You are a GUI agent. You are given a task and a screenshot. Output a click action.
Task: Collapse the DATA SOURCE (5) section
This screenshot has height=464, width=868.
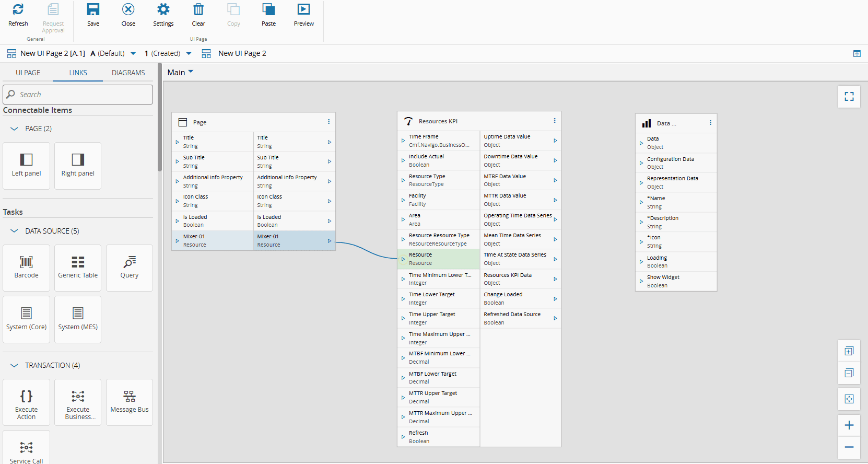point(14,231)
